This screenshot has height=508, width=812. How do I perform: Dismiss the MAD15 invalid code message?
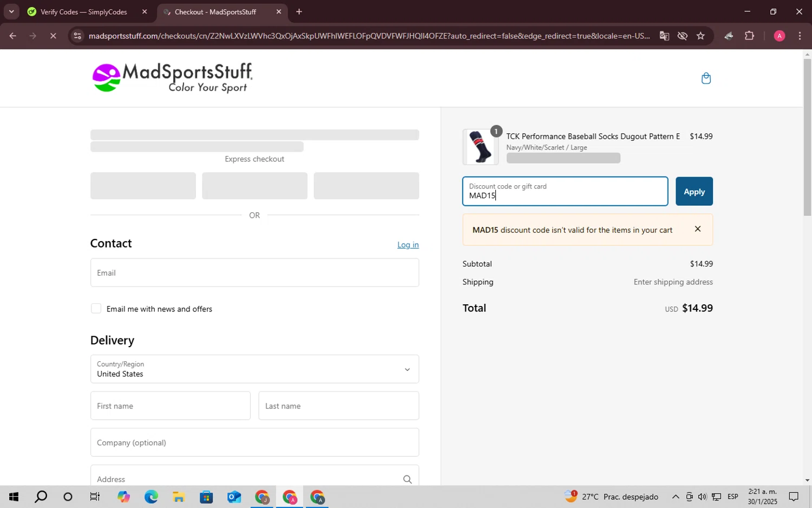tap(698, 229)
